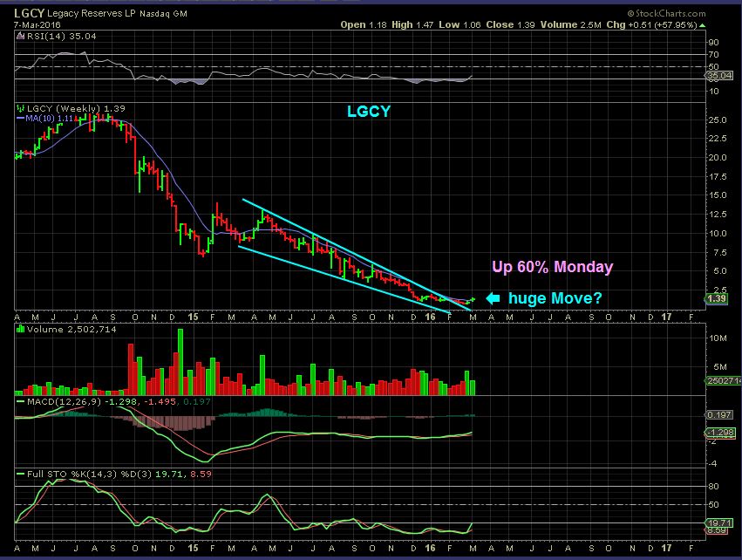Image resolution: width=742 pixels, height=560 pixels.
Task: Click the Volume panel legend icon
Action: (19, 328)
